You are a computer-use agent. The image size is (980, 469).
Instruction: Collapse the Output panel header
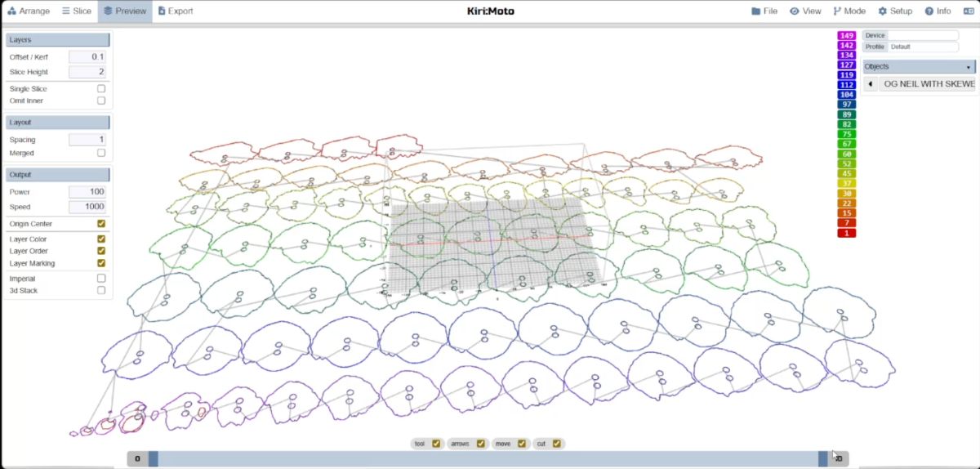click(58, 175)
